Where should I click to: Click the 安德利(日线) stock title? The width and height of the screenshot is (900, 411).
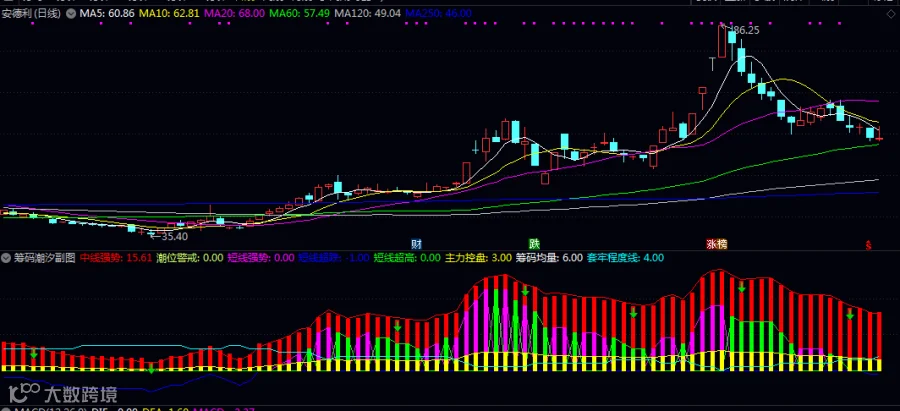(x=31, y=13)
